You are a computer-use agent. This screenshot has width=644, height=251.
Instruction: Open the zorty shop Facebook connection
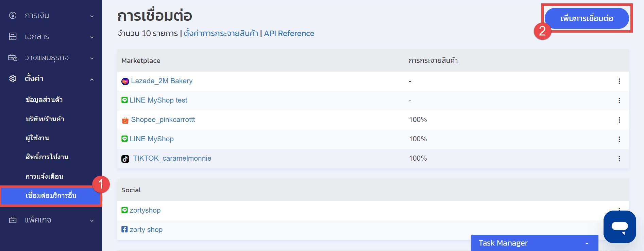pyautogui.click(x=146, y=230)
